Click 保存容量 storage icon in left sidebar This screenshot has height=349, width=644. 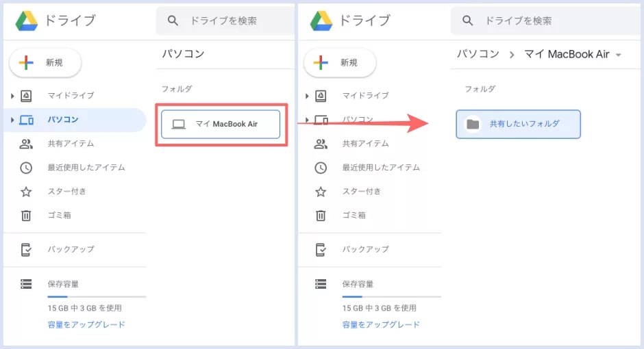(26, 284)
